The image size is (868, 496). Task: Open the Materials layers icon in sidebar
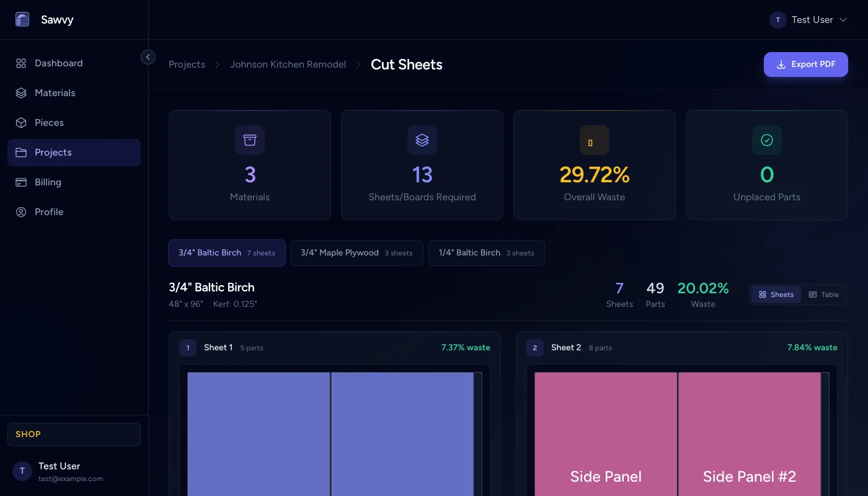21,93
